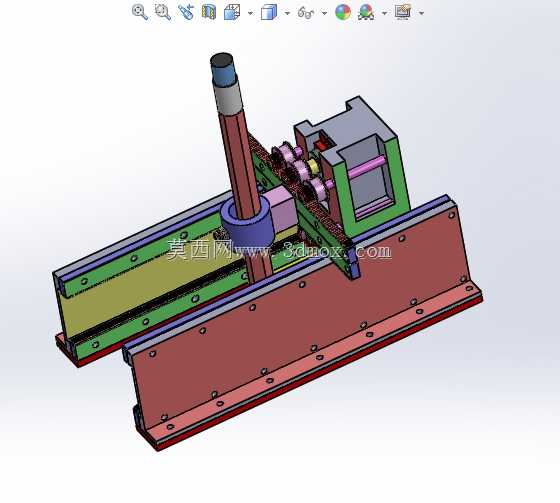Click the View Settings monitor icon
Image resolution: width=560 pixels, height=503 pixels.
click(x=403, y=12)
